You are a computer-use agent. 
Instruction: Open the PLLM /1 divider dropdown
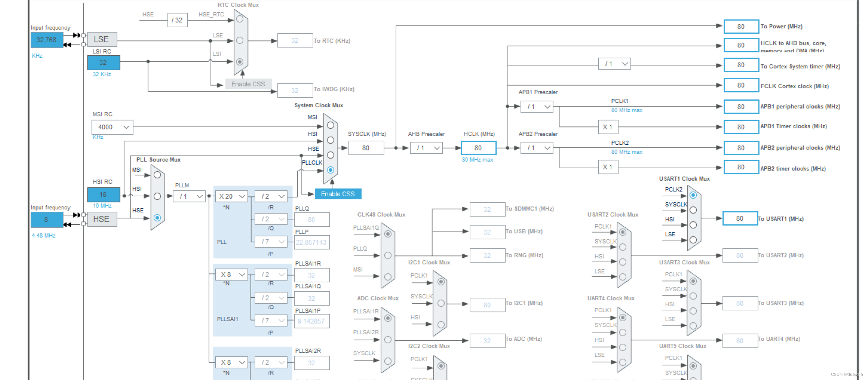pyautogui.click(x=189, y=196)
